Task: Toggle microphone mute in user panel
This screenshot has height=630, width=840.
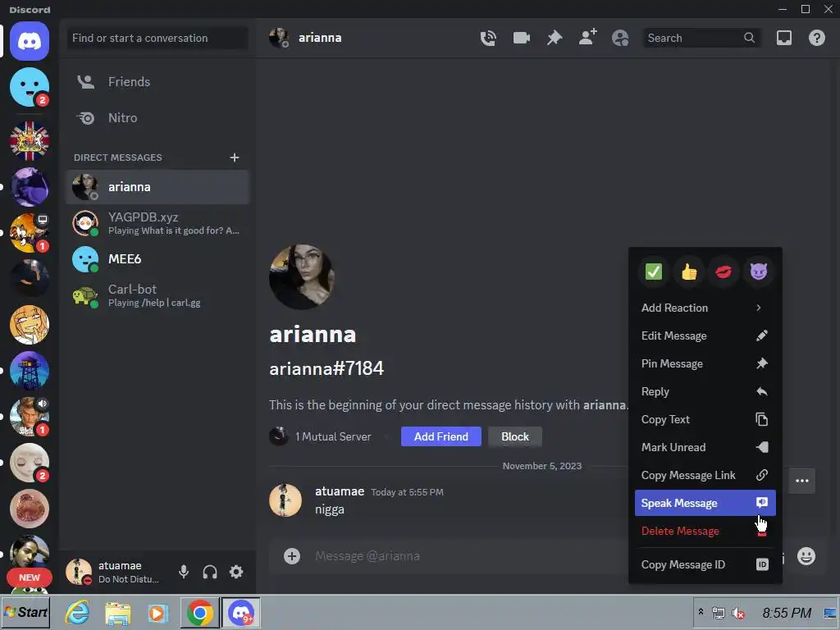Action: 184,572
